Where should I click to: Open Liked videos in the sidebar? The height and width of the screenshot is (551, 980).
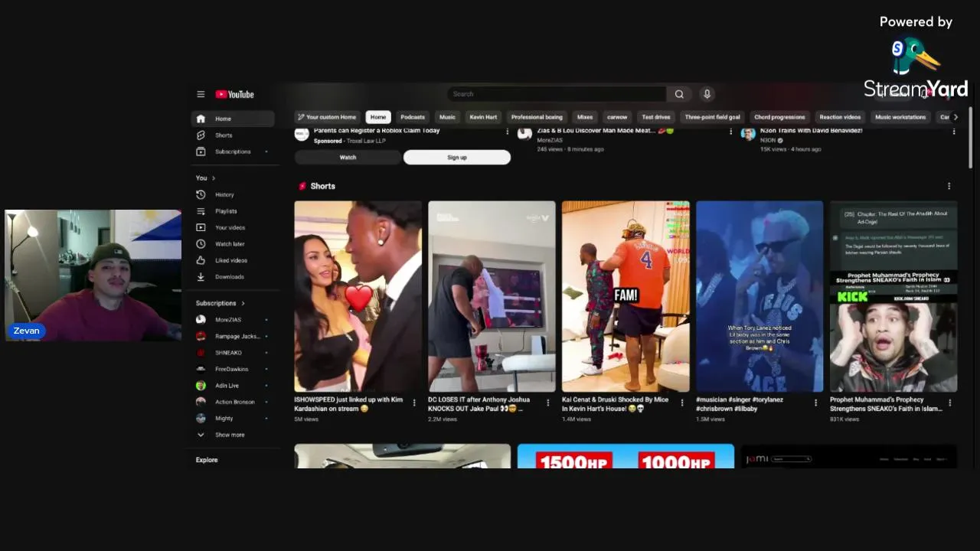233,260
